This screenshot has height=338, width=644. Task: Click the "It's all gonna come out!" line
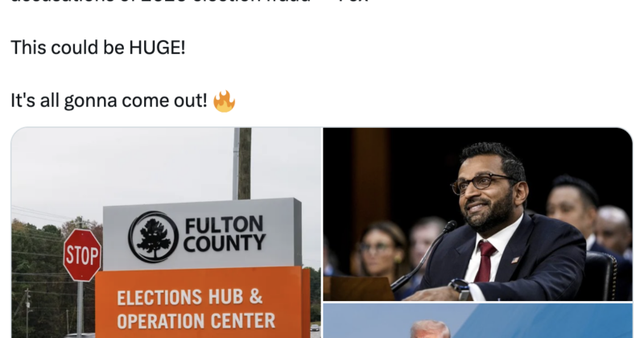coord(109,101)
